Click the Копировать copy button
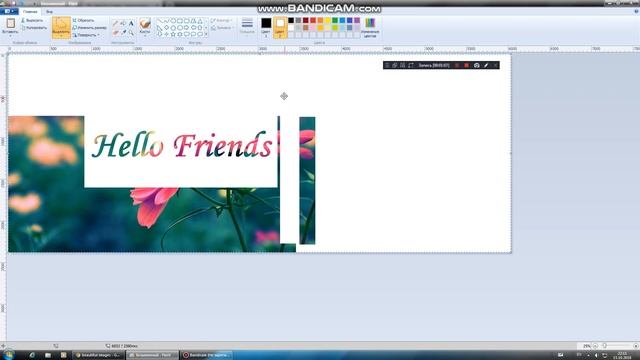Viewport: 640px width, 360px height. coord(34,28)
